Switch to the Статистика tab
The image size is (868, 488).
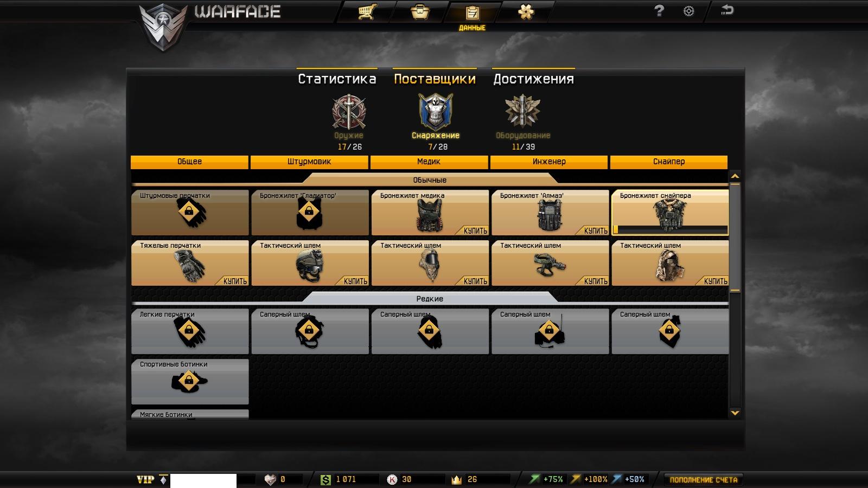pyautogui.click(x=337, y=79)
